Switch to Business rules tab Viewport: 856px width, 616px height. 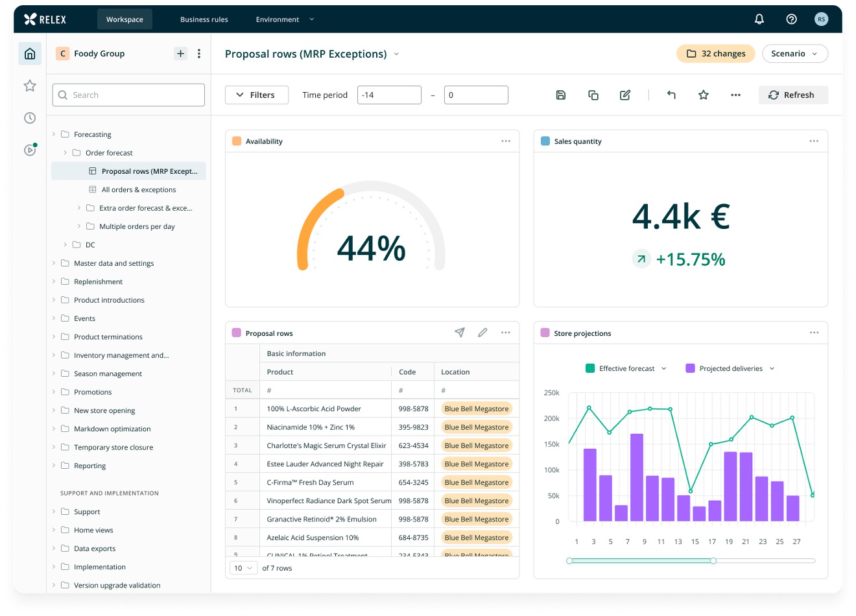[204, 19]
